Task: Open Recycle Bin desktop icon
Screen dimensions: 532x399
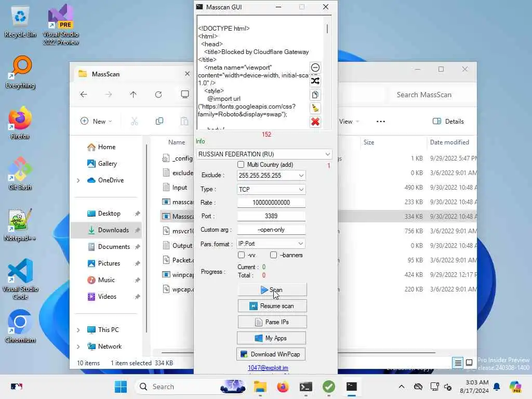Action: click(20, 21)
